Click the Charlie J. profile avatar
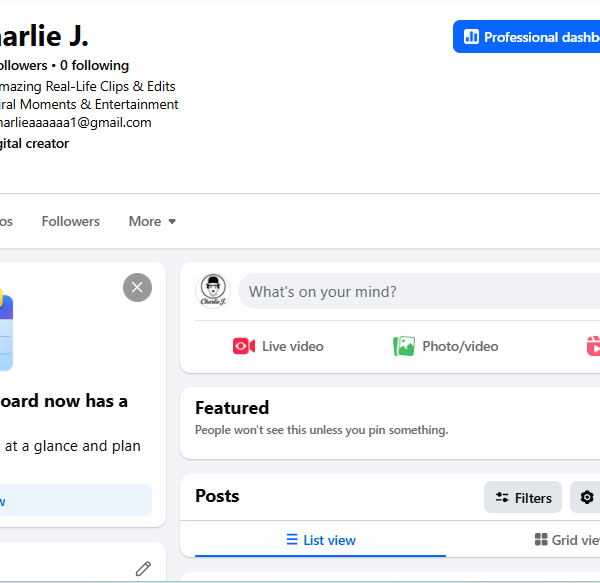Viewport: 600px width, 583px height. (x=213, y=291)
